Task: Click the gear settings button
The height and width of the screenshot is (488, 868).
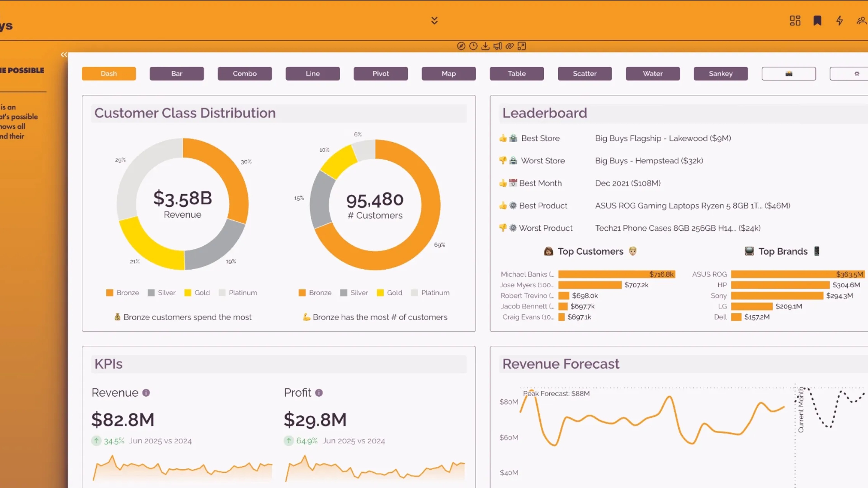Action: (x=849, y=73)
